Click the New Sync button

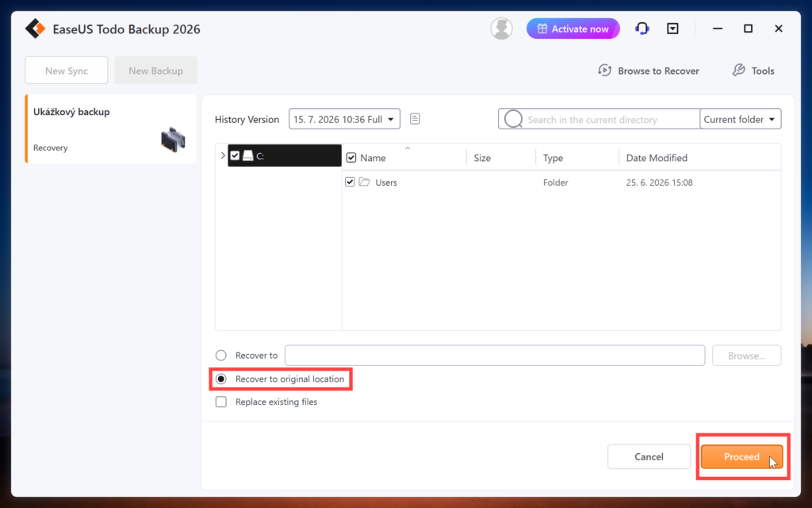pyautogui.click(x=67, y=71)
